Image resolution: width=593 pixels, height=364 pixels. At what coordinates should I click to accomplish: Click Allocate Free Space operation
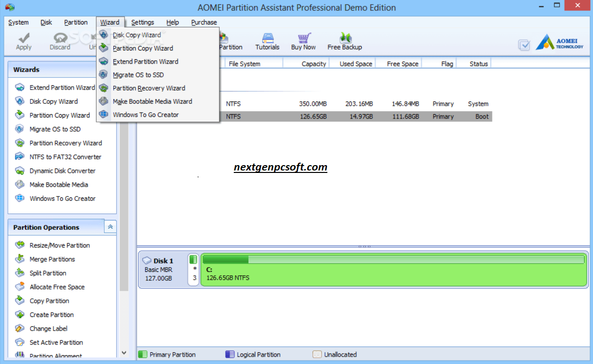point(57,287)
